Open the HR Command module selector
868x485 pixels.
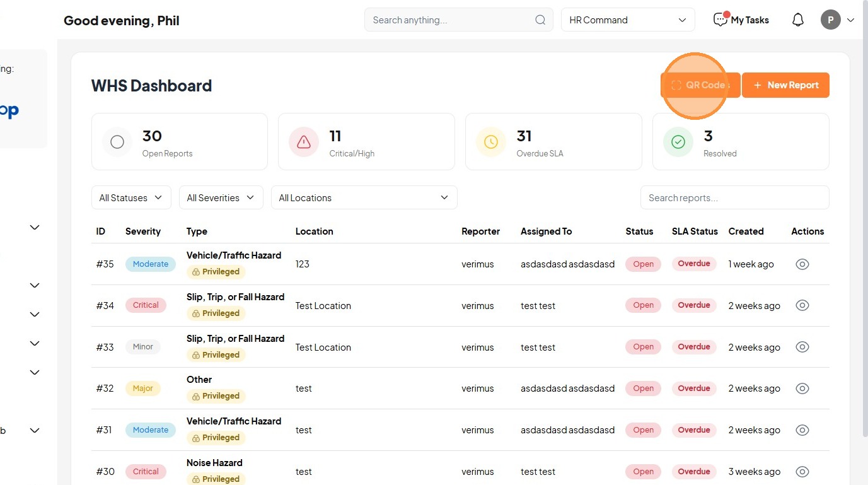(x=628, y=20)
